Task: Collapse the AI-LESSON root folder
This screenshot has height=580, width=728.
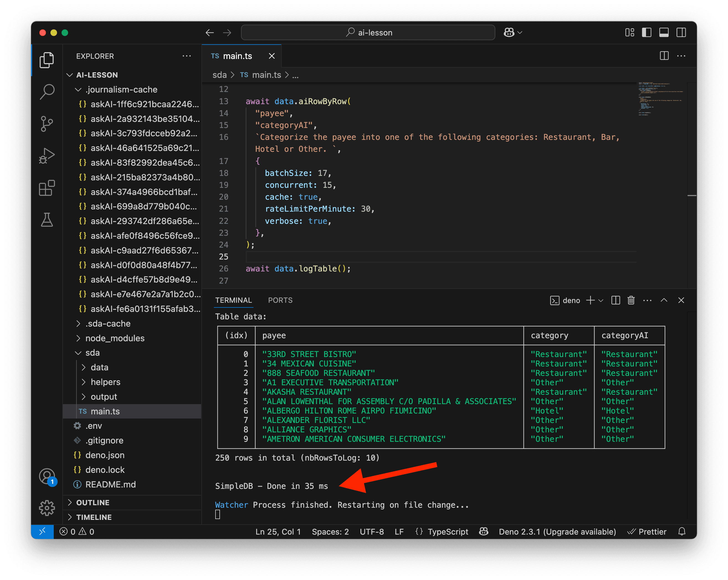Action: tap(70, 75)
